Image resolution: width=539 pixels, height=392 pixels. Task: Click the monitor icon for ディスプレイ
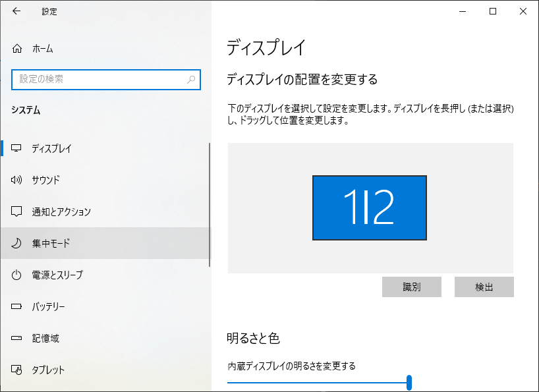(x=16, y=148)
